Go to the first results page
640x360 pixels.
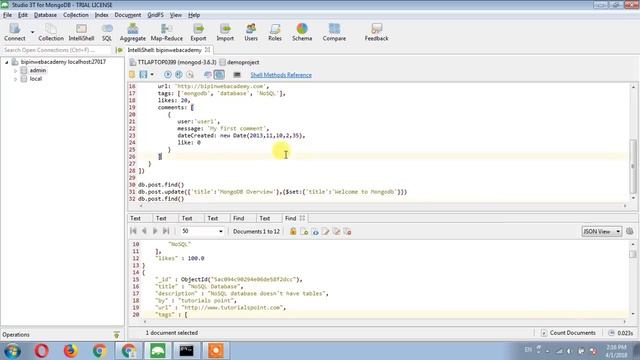pos(133,231)
